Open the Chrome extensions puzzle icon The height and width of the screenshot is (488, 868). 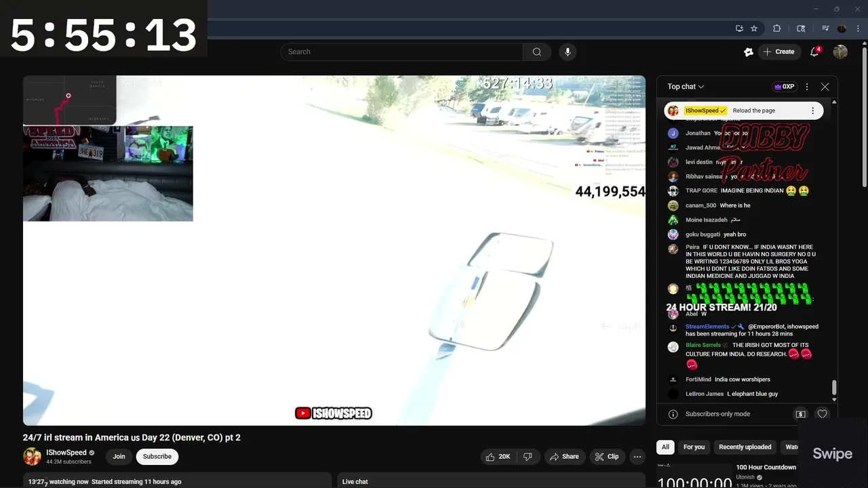777,28
